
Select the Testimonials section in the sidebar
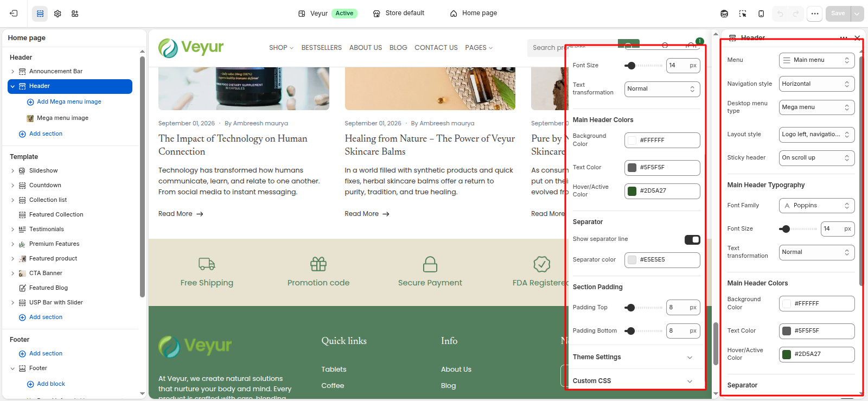tap(47, 230)
